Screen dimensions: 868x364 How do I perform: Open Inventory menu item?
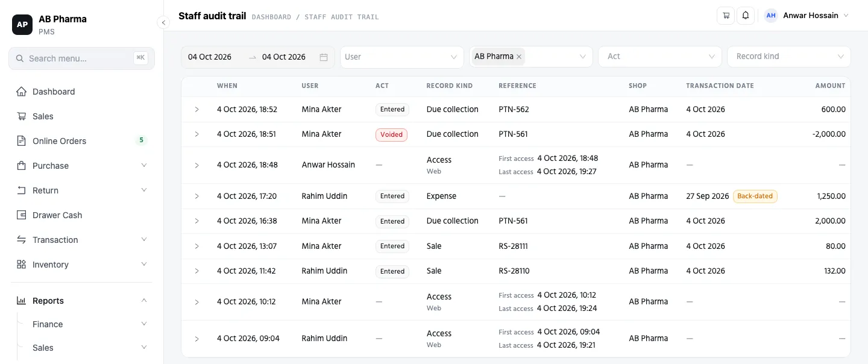coord(81,265)
